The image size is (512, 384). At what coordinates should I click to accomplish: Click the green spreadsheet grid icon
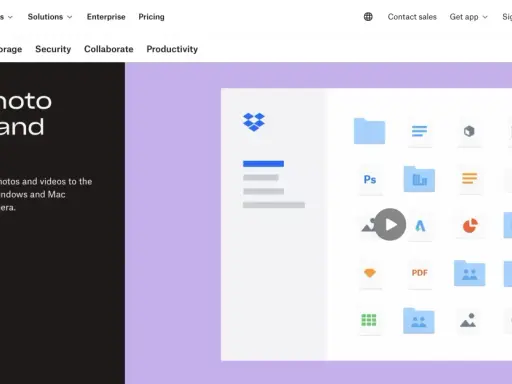click(369, 320)
